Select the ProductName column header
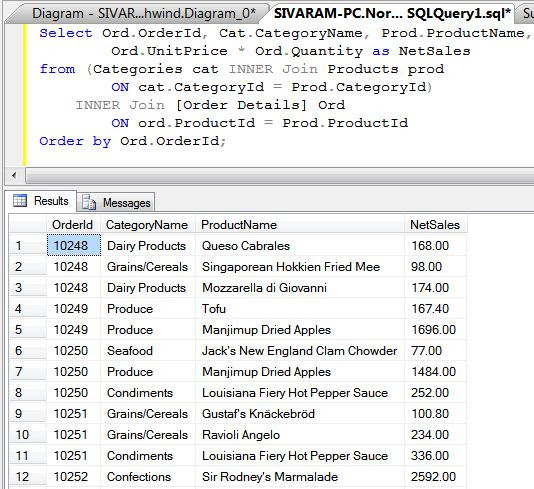Image resolution: width=534 pixels, height=489 pixels. click(x=300, y=225)
